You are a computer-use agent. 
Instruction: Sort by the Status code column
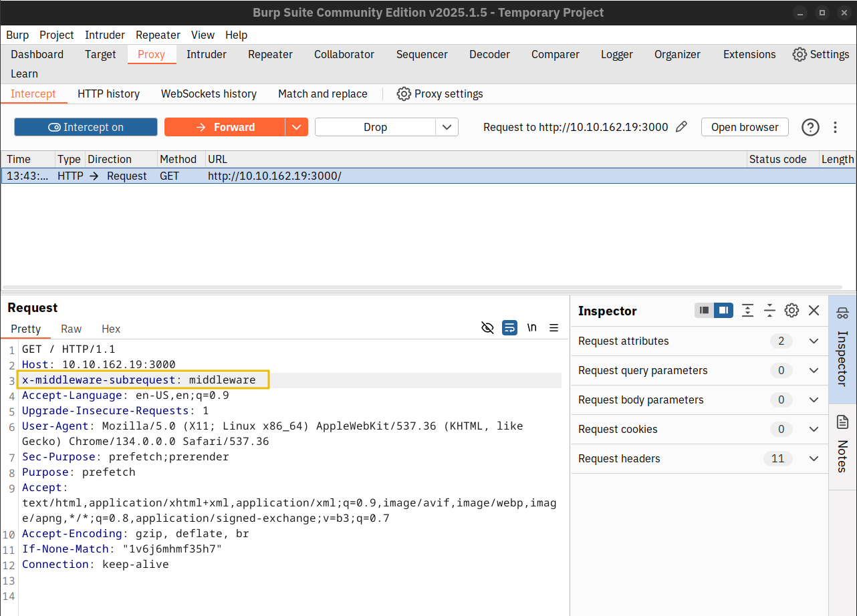(782, 159)
